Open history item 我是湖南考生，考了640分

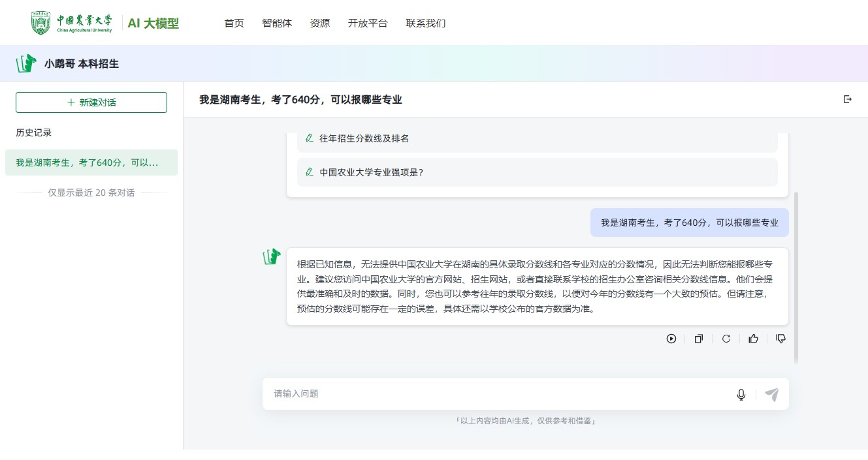point(91,162)
